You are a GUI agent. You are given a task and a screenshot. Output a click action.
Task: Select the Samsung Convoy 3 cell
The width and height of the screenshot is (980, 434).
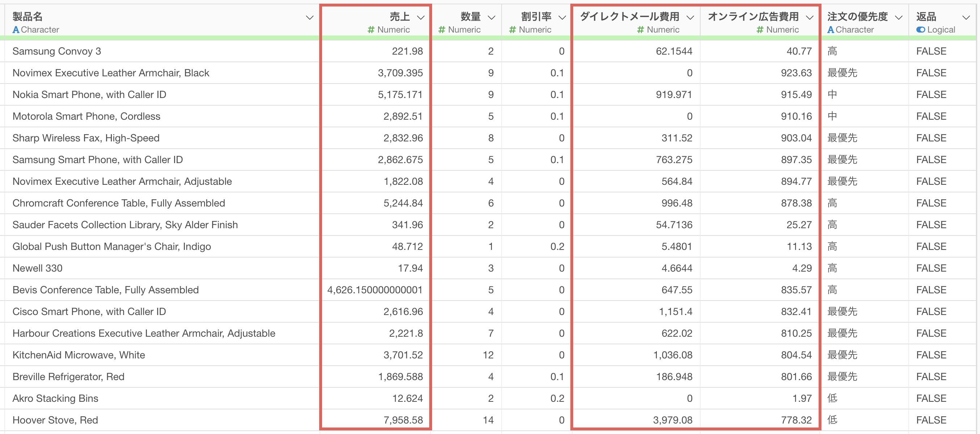click(x=57, y=51)
